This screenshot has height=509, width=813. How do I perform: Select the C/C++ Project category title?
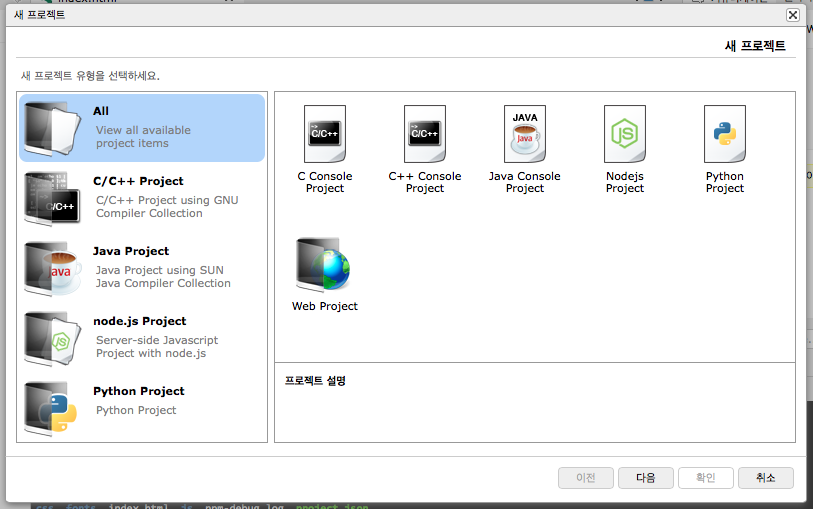click(x=138, y=181)
